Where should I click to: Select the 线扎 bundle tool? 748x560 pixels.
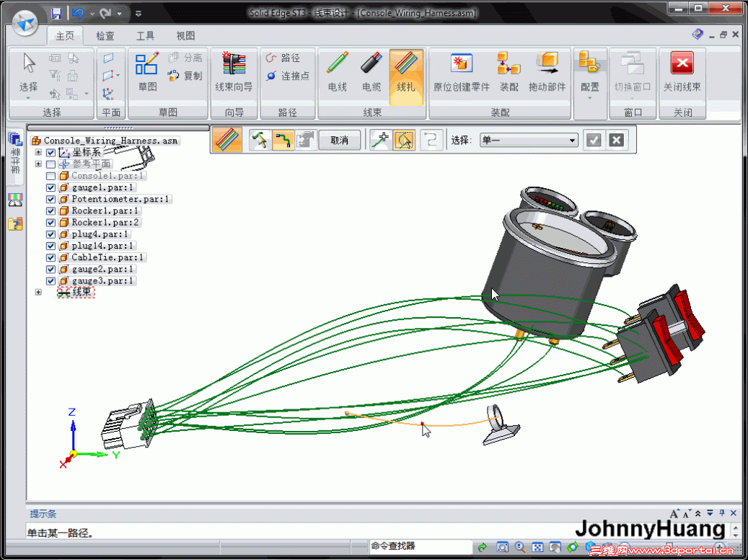click(406, 76)
